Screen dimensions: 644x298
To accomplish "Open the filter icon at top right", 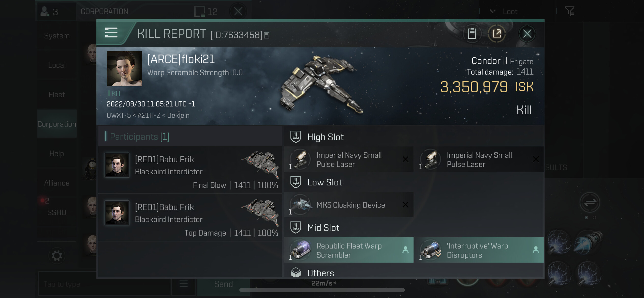I will [569, 11].
